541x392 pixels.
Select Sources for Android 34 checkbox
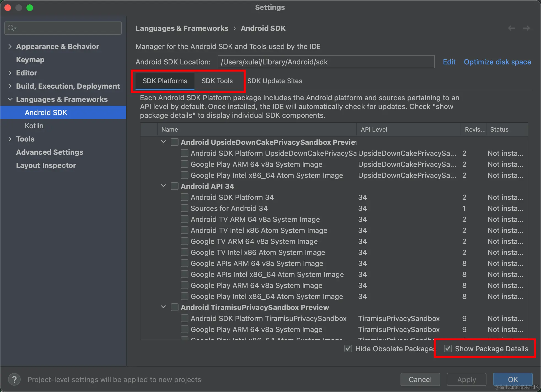tap(184, 208)
